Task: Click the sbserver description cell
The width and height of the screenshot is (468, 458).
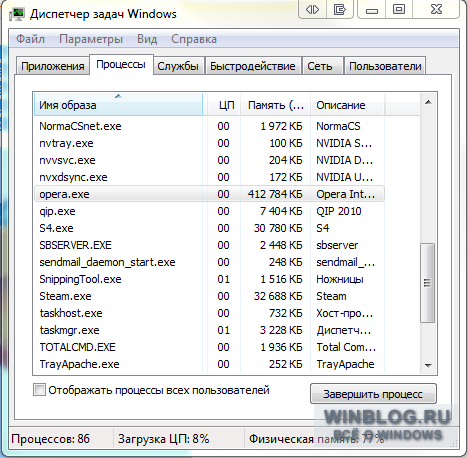Action: (337, 245)
